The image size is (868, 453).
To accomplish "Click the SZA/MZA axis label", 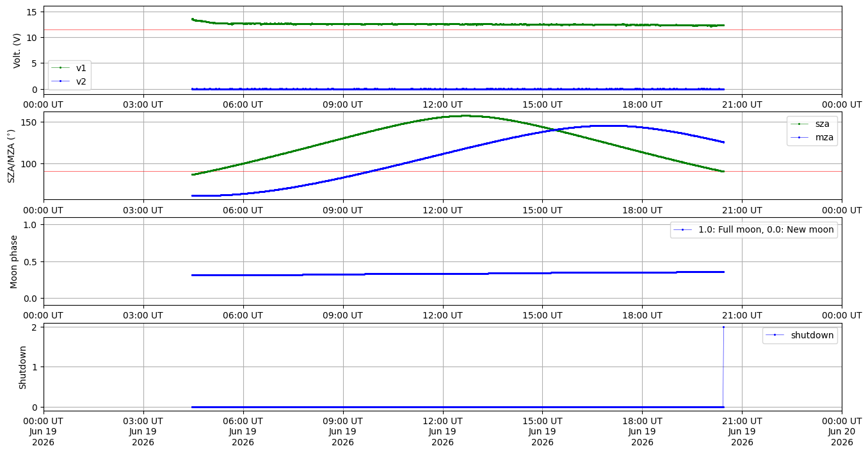I will (x=11, y=156).
